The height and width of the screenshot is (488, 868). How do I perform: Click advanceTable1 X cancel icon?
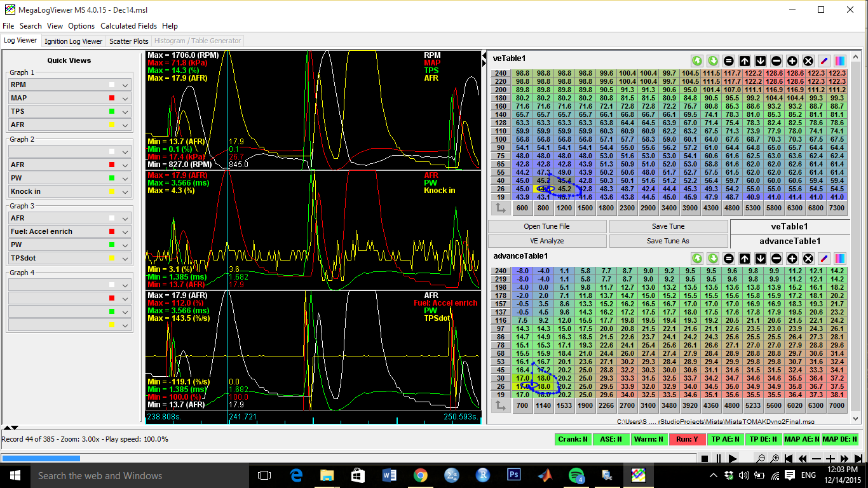tap(808, 259)
